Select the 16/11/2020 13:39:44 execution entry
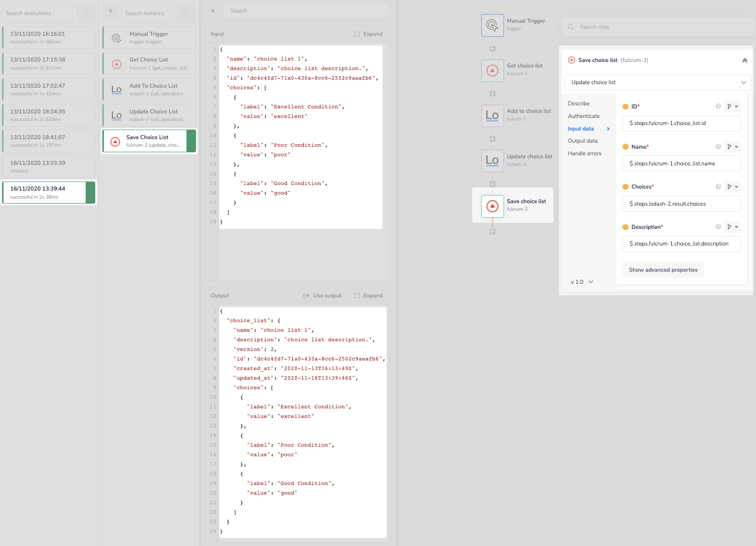 pyautogui.click(x=48, y=192)
